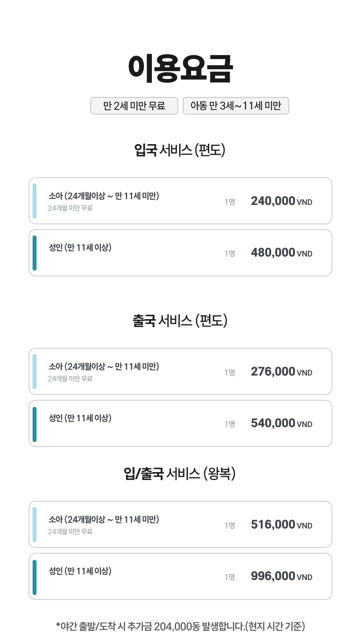Click the 480,000 VND price
This screenshot has height=644, width=361.
point(281,253)
